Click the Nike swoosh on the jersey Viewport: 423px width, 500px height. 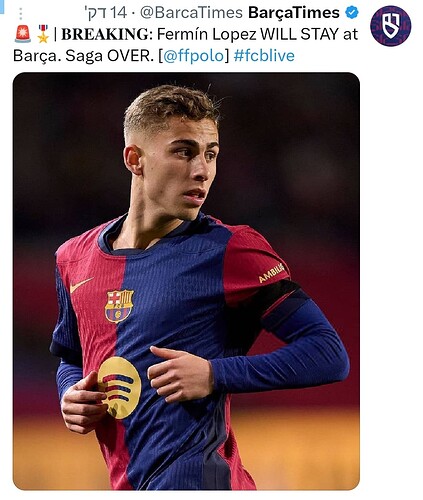(81, 285)
